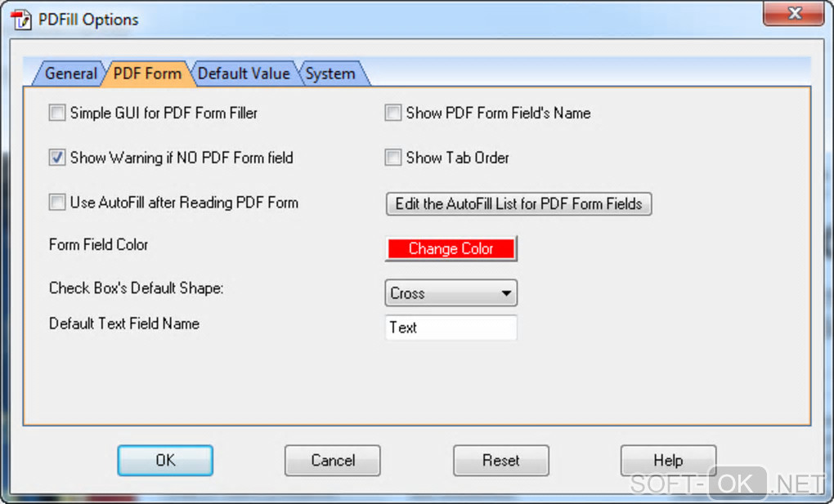This screenshot has width=834, height=504.
Task: Click the Cancel button
Action: [x=333, y=461]
